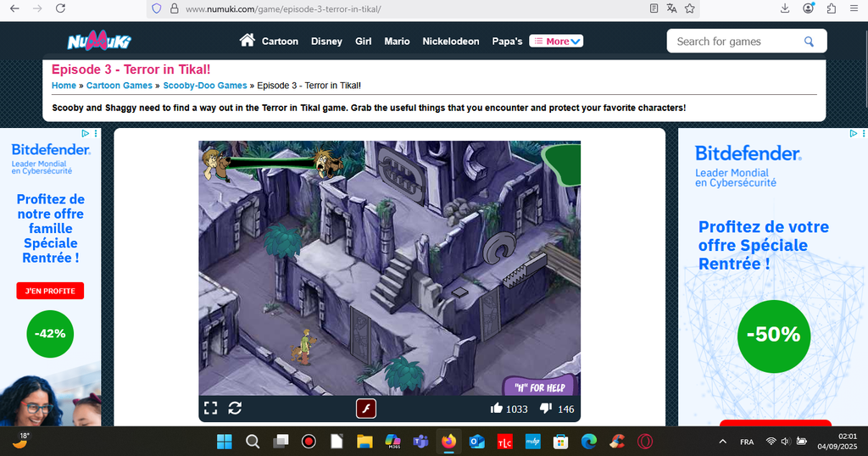868x456 pixels.
Task: Select the Nickelodeon menu item
Action: tap(451, 42)
